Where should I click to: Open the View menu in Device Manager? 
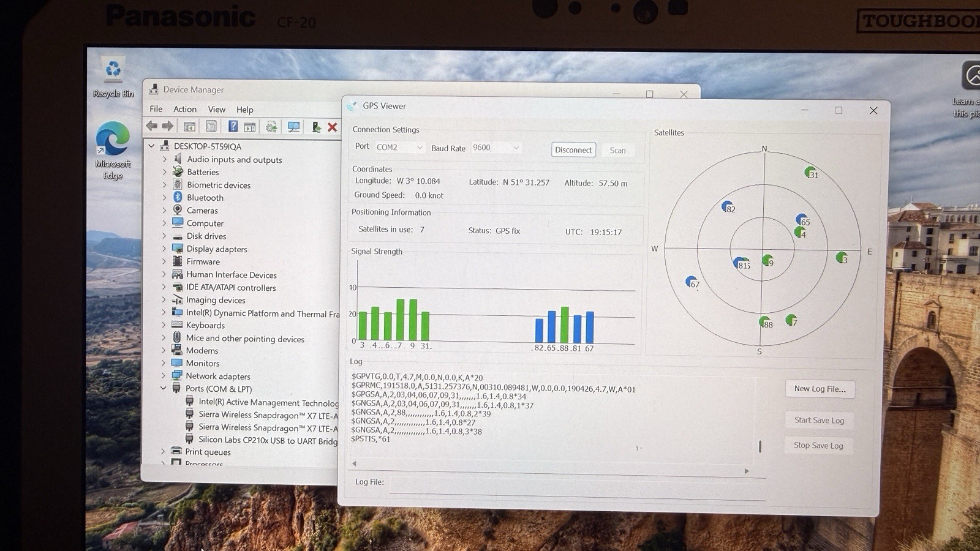pos(217,109)
